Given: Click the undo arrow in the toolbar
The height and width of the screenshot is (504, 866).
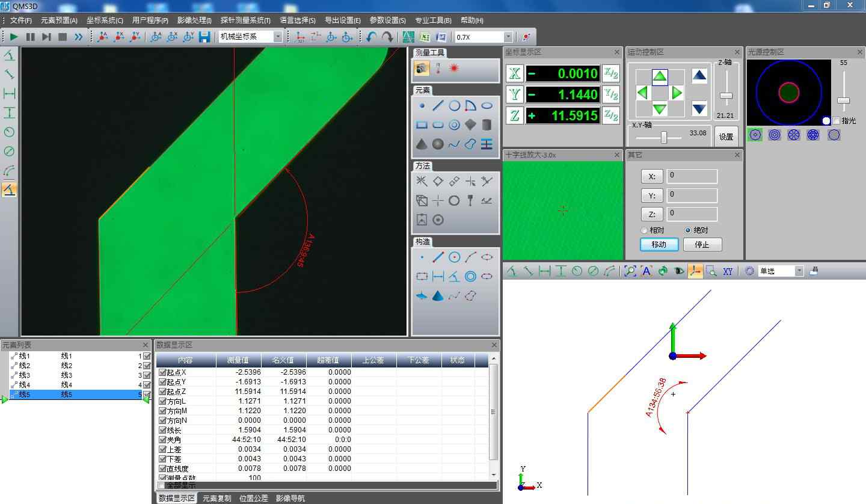Looking at the screenshot, I should pyautogui.click(x=371, y=37).
